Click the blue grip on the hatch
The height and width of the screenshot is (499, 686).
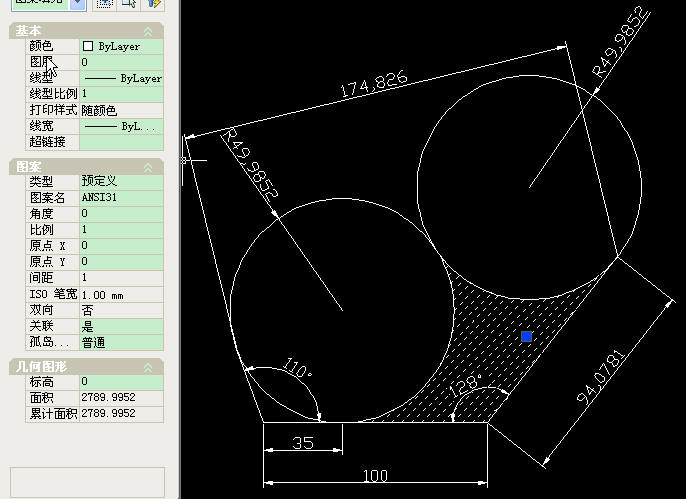[x=526, y=336]
